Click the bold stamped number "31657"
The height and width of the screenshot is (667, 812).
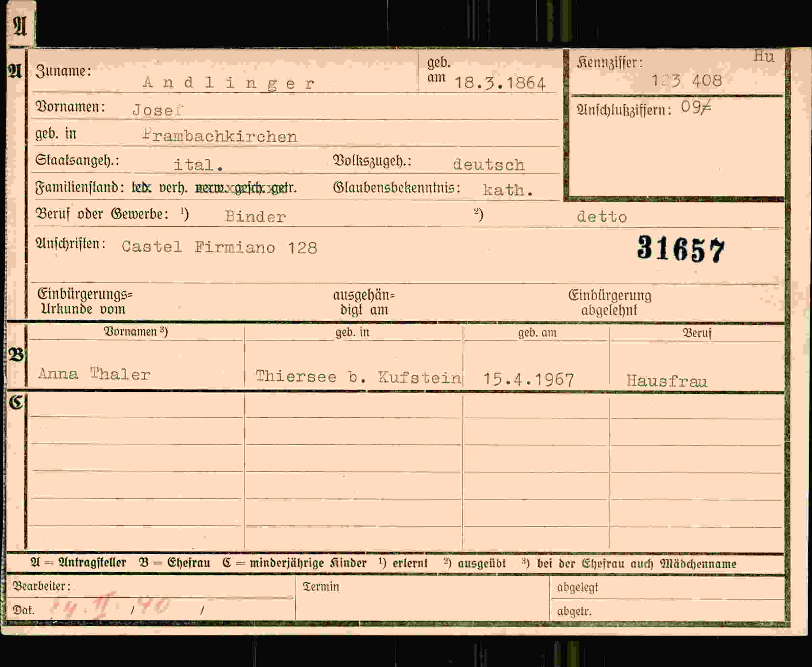coord(681,250)
